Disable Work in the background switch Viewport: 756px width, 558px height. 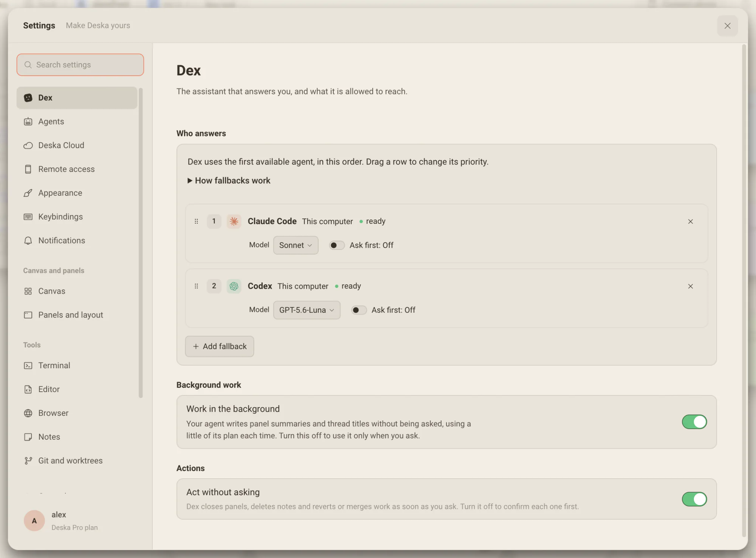click(x=694, y=422)
